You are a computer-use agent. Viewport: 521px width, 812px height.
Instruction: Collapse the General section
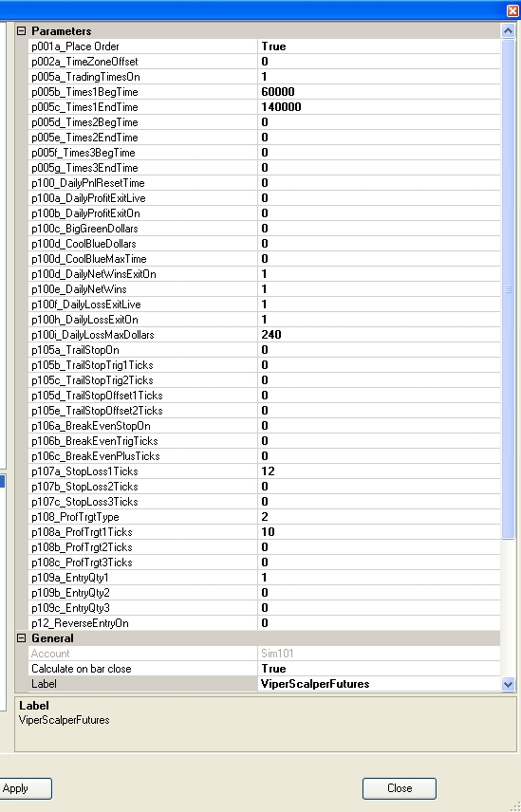point(21,638)
